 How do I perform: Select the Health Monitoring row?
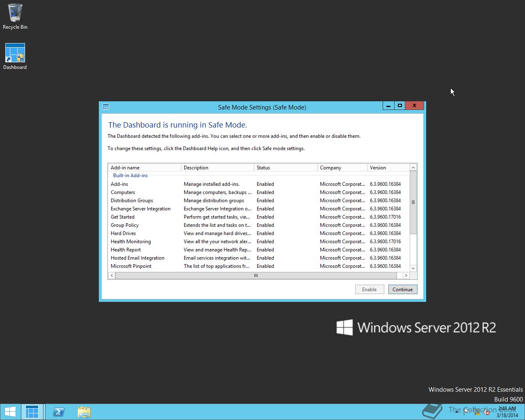259,242
